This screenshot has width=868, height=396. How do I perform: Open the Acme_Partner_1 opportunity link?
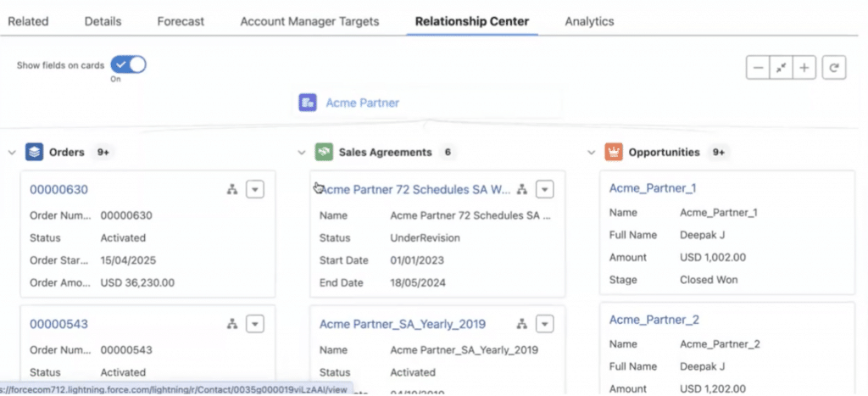coord(653,188)
